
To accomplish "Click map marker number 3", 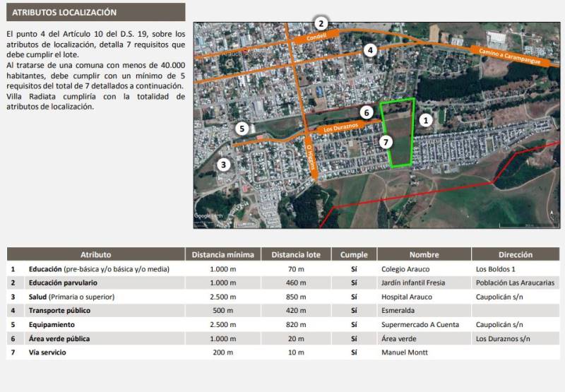I will tap(223, 165).
